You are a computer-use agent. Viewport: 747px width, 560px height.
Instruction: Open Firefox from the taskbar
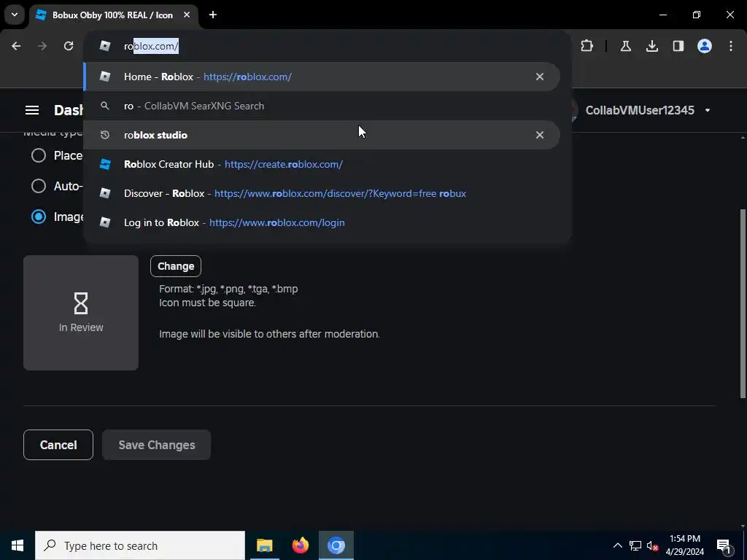tap(300, 545)
